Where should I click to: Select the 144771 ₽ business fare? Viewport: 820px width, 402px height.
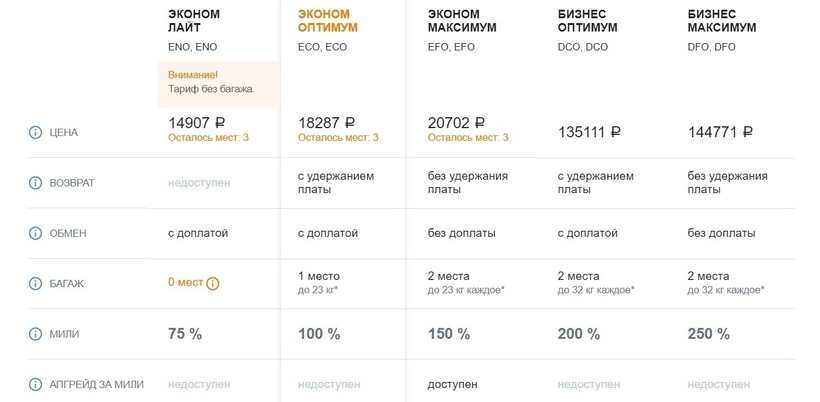coord(720,131)
